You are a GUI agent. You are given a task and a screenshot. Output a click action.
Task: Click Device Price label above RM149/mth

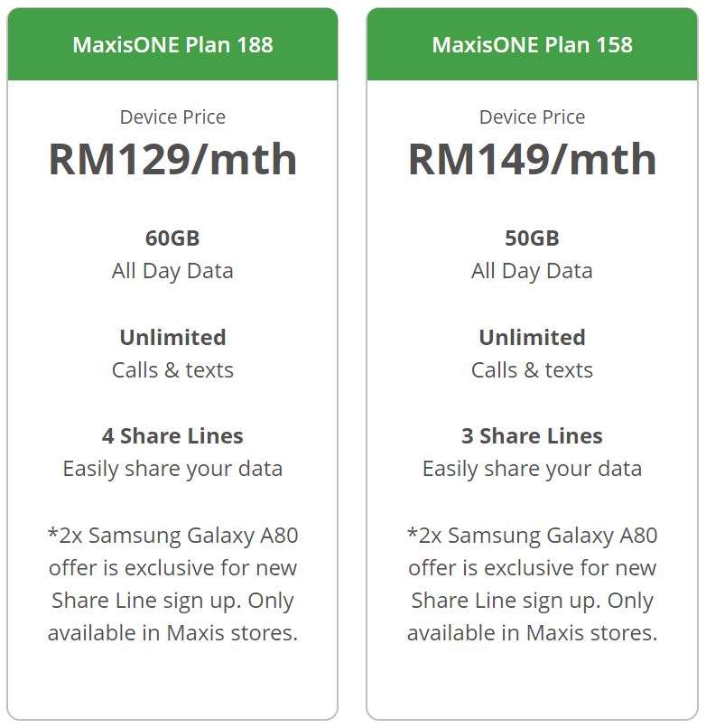[532, 117]
